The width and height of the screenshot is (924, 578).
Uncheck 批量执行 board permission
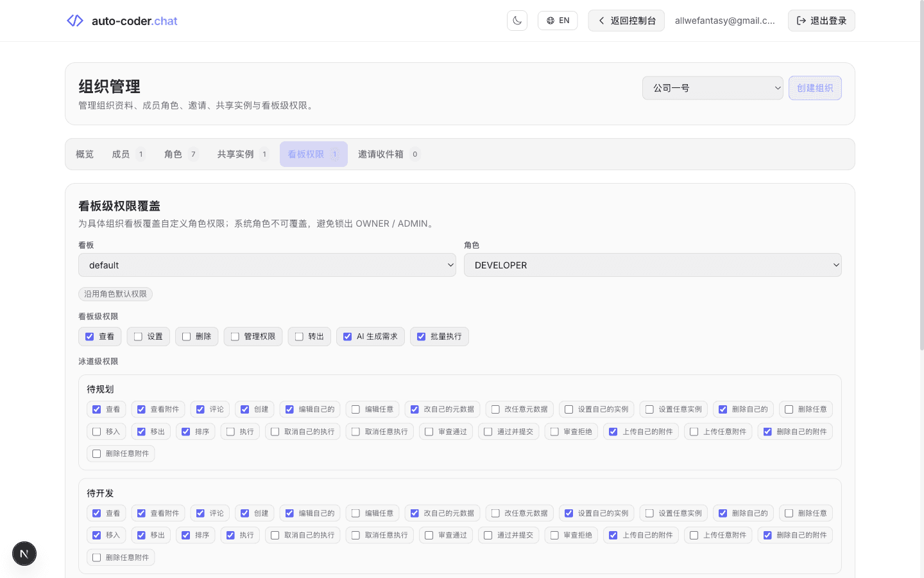[422, 336]
